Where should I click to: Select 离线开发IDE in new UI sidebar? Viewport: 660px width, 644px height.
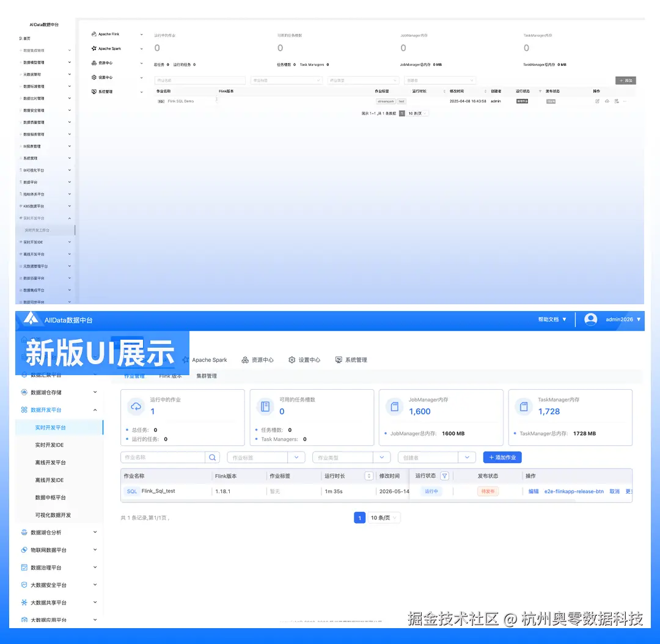pyautogui.click(x=50, y=480)
